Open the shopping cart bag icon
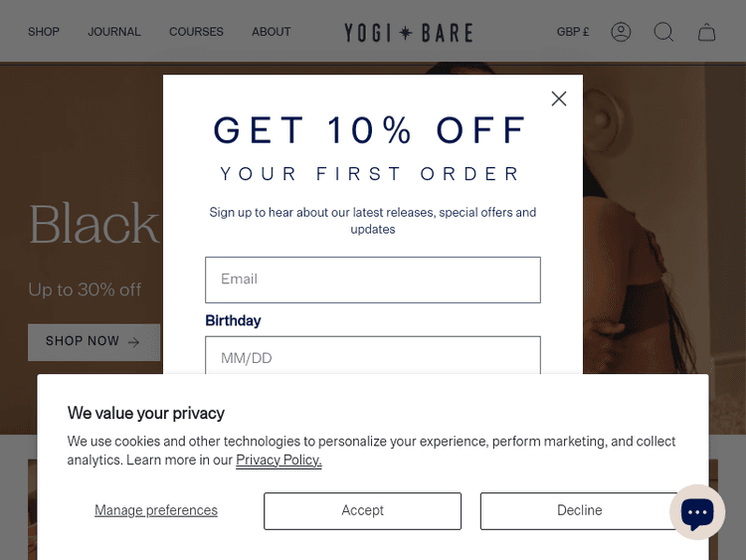 [706, 32]
